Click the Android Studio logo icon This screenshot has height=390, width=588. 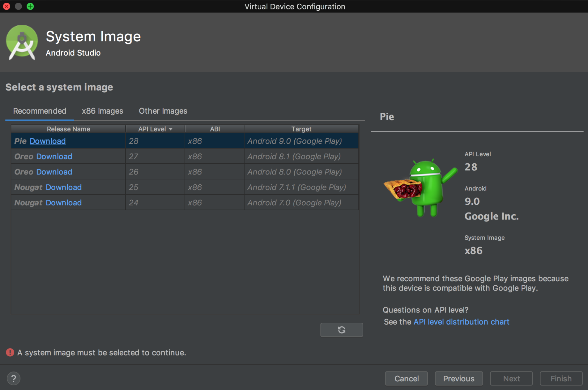22,42
